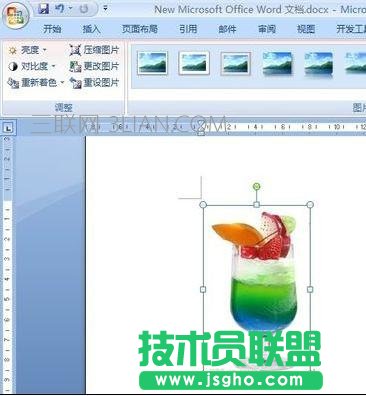Click the tab stop selector L button

[8, 128]
